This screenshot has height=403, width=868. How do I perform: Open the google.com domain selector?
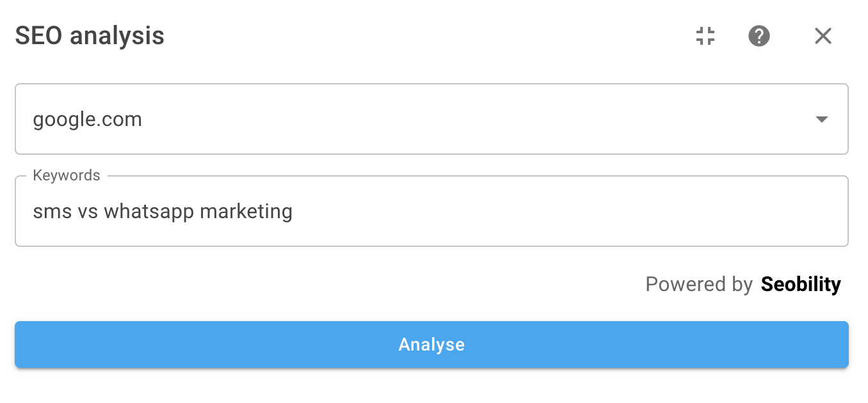point(431,119)
